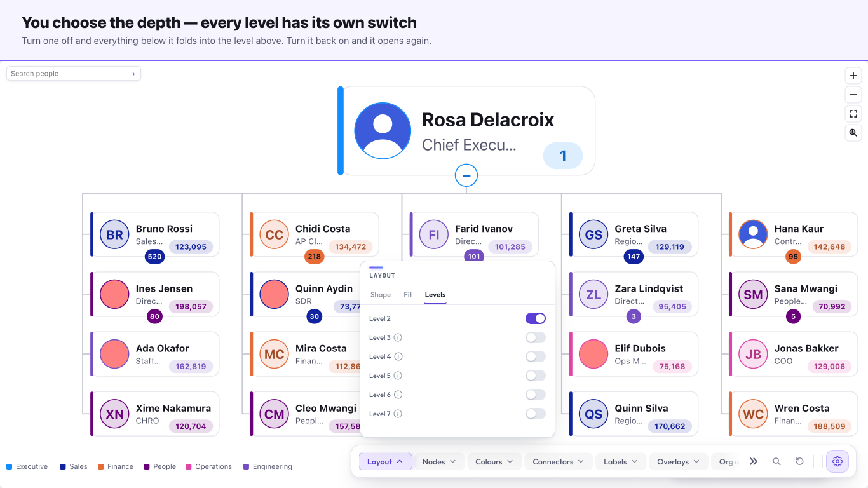This screenshot has width=868, height=488.
Task: Open the Colours dropdown
Action: [494, 462]
